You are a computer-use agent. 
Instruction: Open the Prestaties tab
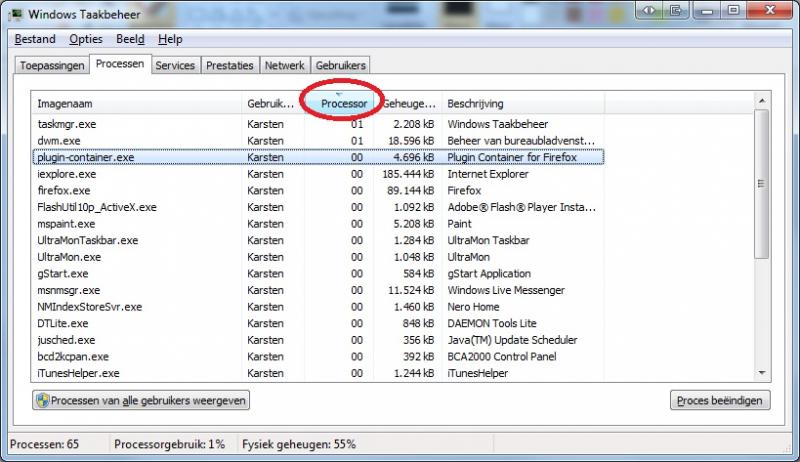pos(230,66)
